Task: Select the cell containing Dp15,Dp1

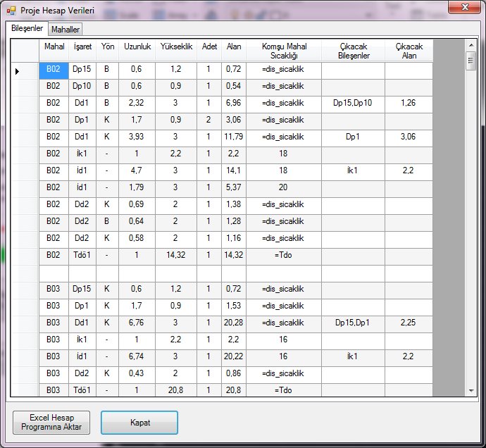Action: click(353, 323)
